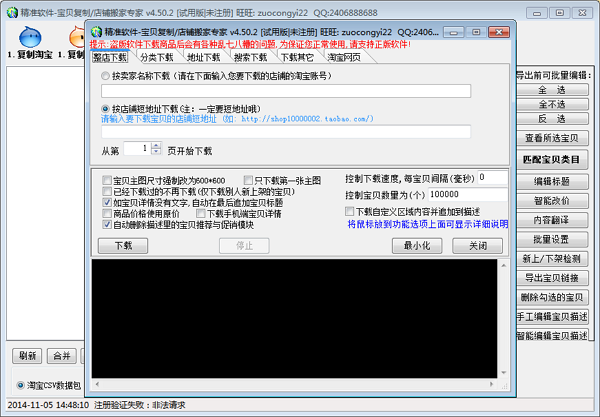Click 智能改价 button
Image resolution: width=600 pixels, height=417 pixels.
coord(552,200)
